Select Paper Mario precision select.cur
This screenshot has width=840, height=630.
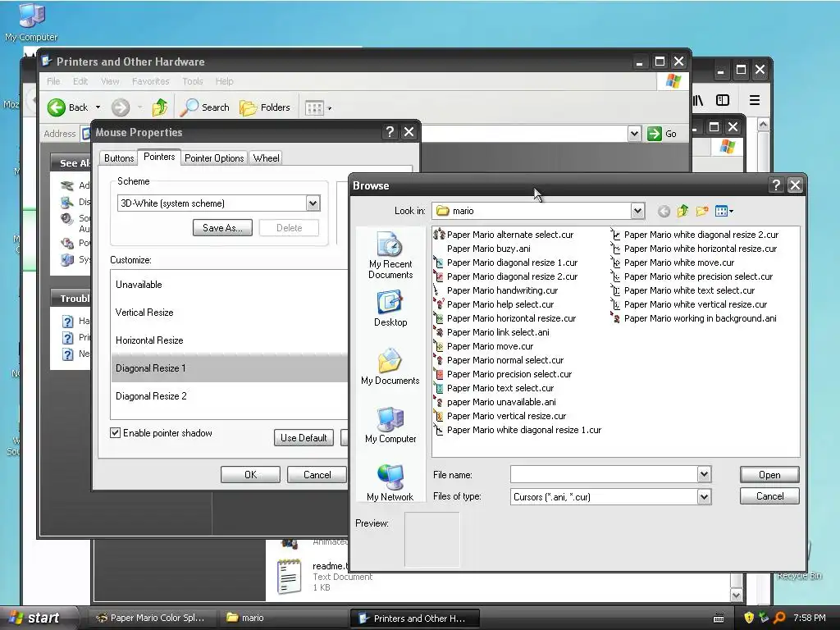[503, 374]
